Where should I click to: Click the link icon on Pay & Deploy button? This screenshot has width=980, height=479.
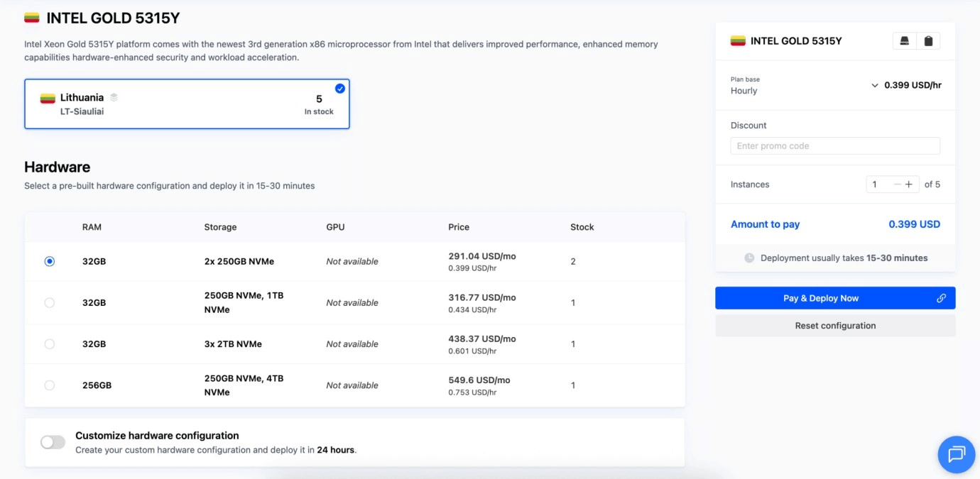point(941,298)
